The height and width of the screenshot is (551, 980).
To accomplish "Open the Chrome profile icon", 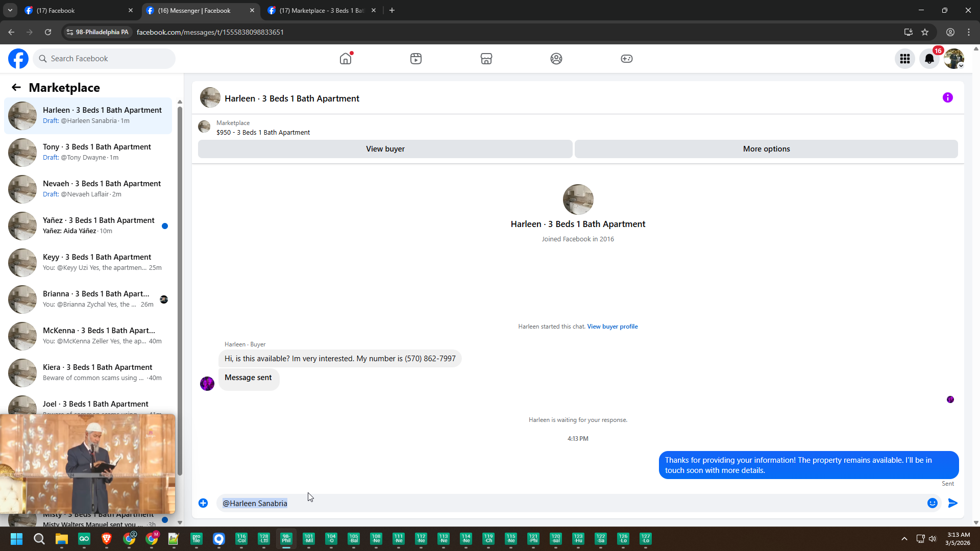I will pos(950,32).
